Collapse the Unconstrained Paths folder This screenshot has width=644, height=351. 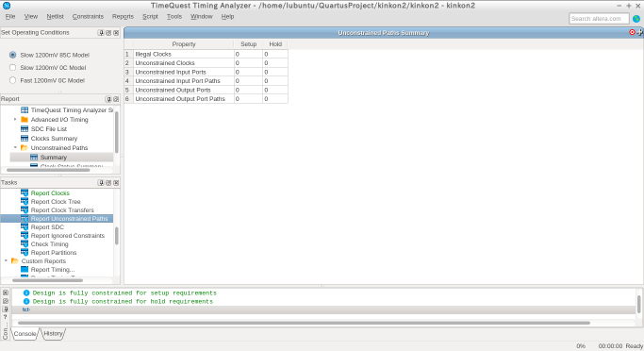click(x=15, y=147)
